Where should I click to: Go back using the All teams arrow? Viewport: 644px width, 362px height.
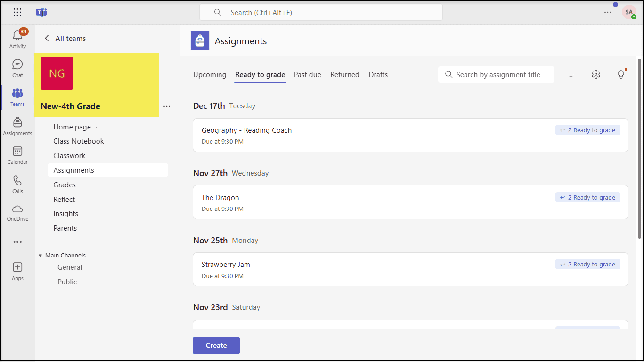(x=47, y=38)
